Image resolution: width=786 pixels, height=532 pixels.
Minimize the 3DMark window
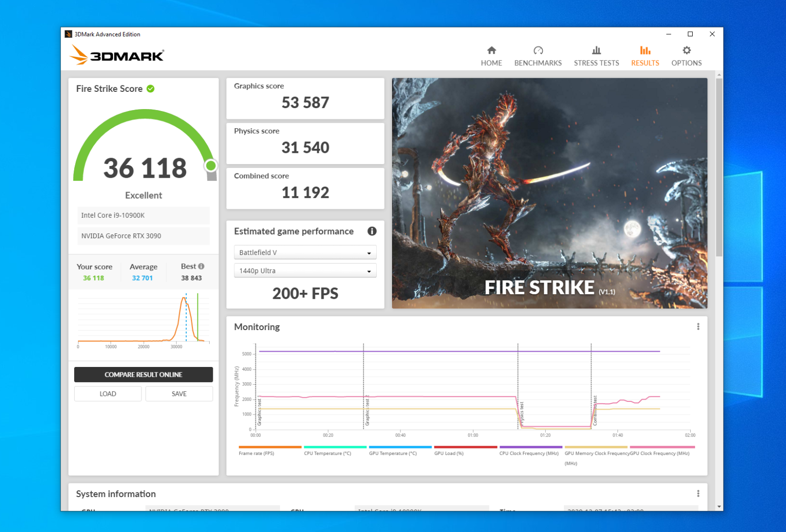click(x=669, y=34)
